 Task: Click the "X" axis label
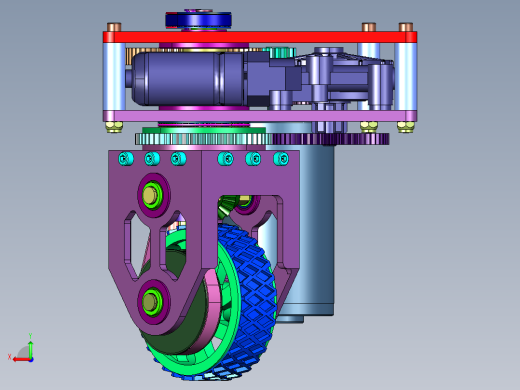(x=9, y=357)
